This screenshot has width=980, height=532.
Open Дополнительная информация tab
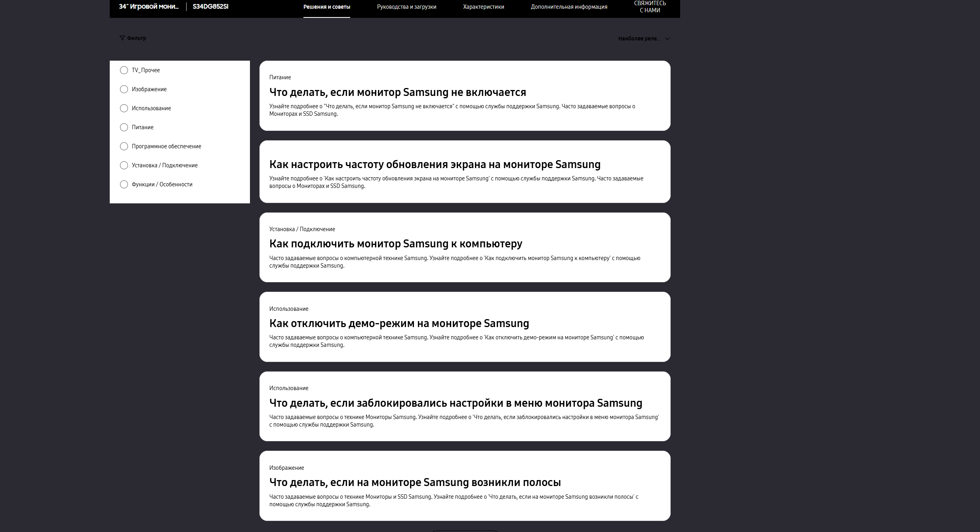569,7
